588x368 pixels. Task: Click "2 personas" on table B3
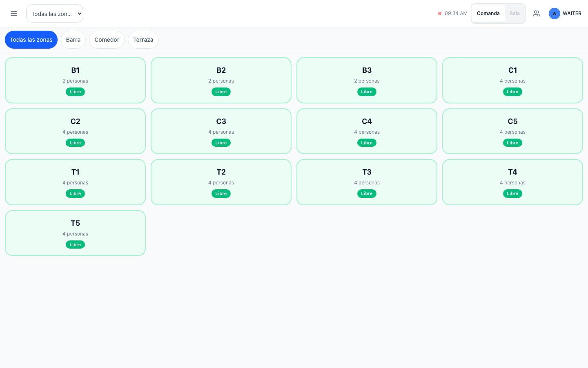pos(367,81)
